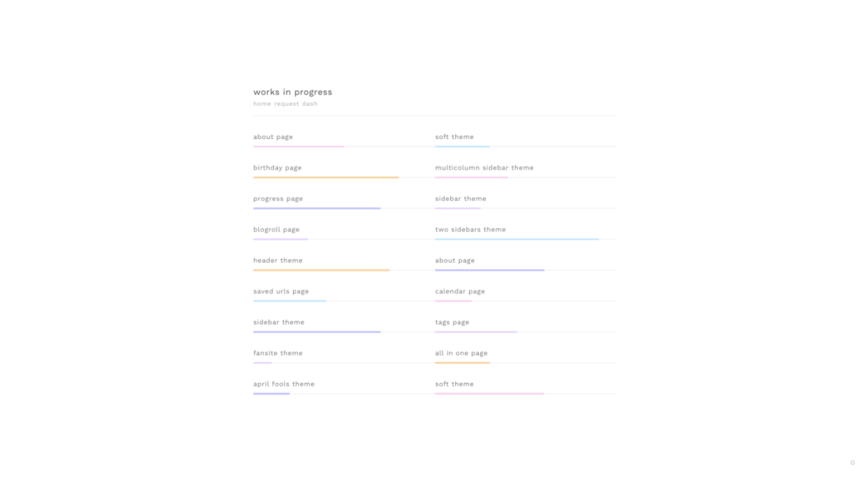Viewport: 868px width, 484px height.
Task: Click the works in progress title
Action: point(292,92)
